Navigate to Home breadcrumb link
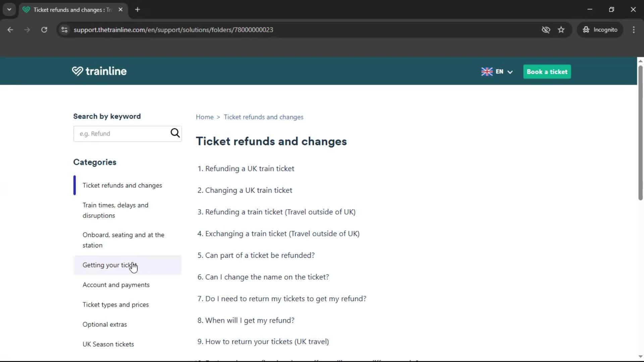The width and height of the screenshot is (644, 362). (205, 117)
